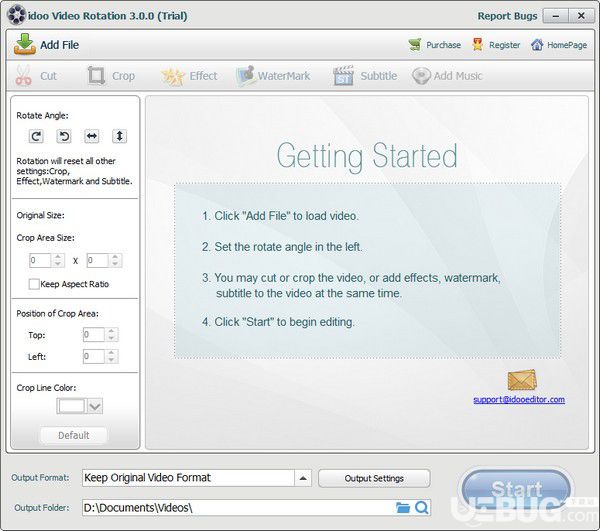Viewport: 600px width, 531px height.
Task: Click the crop area height stepper
Action: pyautogui.click(x=115, y=260)
